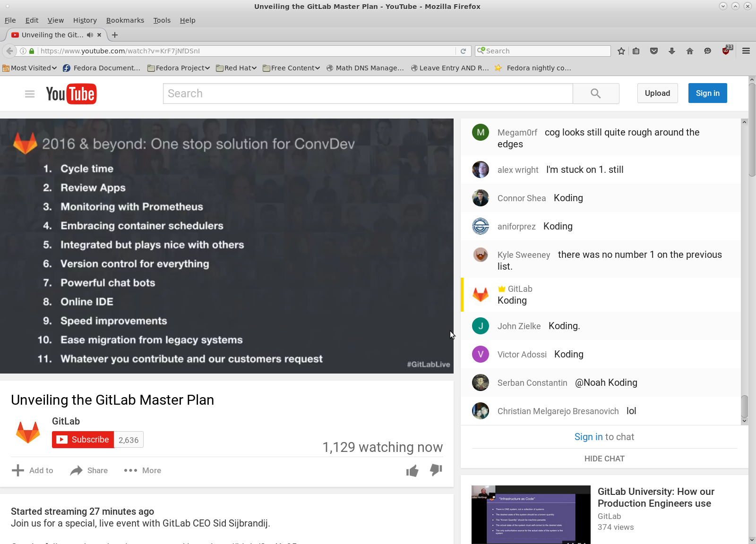756x544 pixels.
Task: Open the Help menu
Action: click(x=188, y=20)
